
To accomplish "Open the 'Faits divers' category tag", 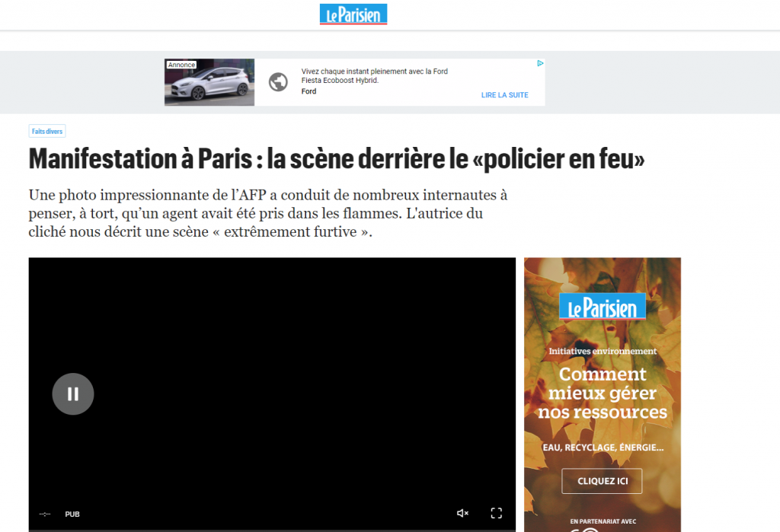I will tap(47, 132).
